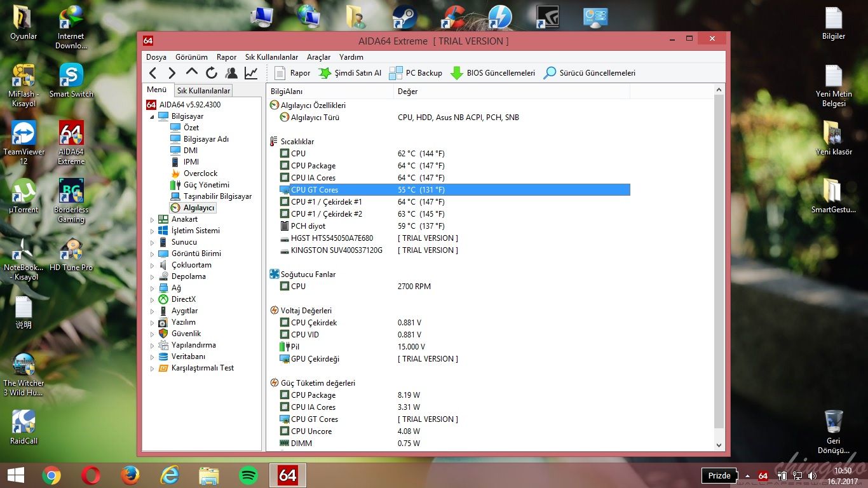Switch to the Menü tab
The width and height of the screenshot is (868, 488).
click(x=157, y=90)
